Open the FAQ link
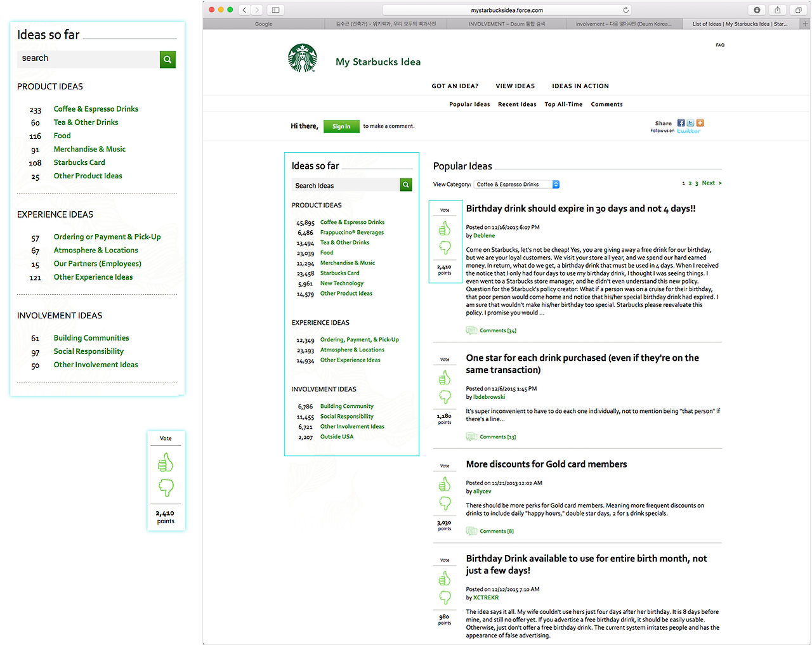This screenshot has height=645, width=812. coord(720,45)
